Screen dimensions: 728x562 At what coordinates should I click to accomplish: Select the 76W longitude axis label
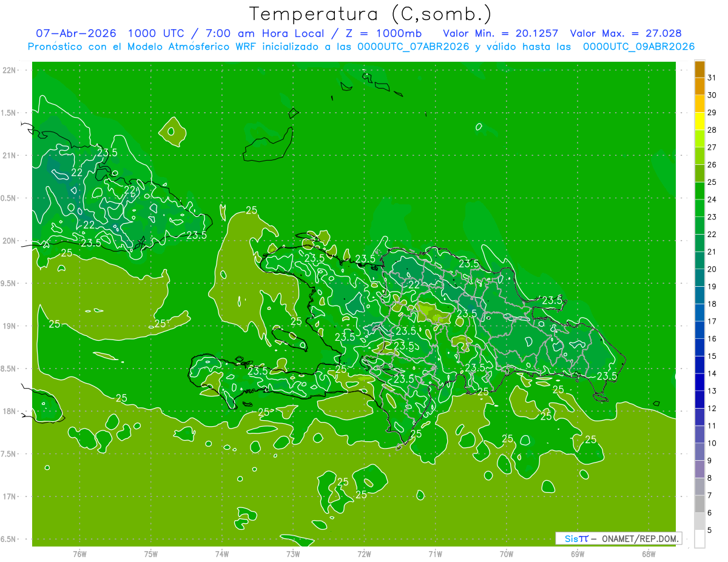click(79, 554)
